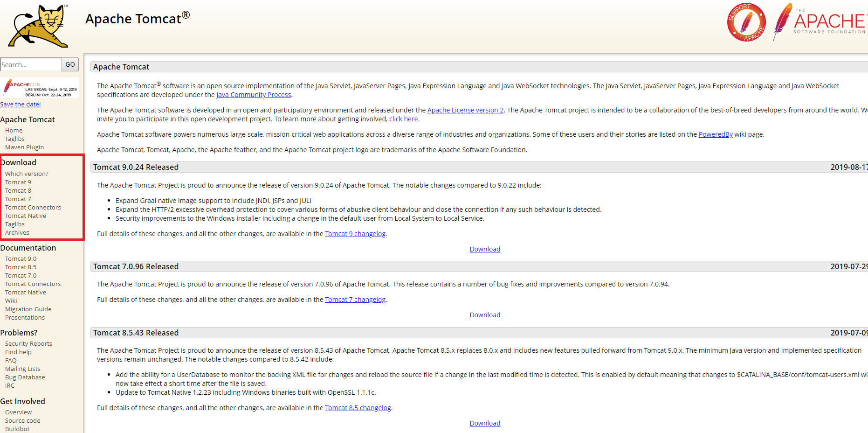868x433 pixels.
Task: Click the Tomcat 8.5.43 Released heading
Action: pos(136,333)
